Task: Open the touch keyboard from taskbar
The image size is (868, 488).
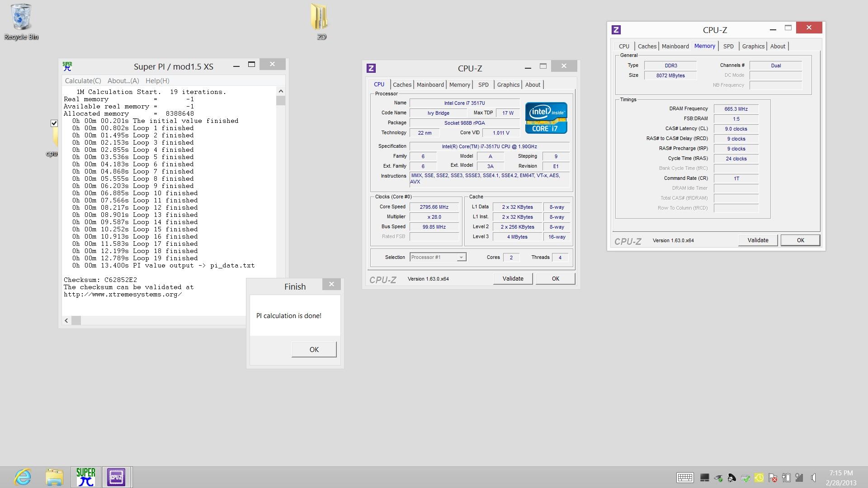Action: 685,478
